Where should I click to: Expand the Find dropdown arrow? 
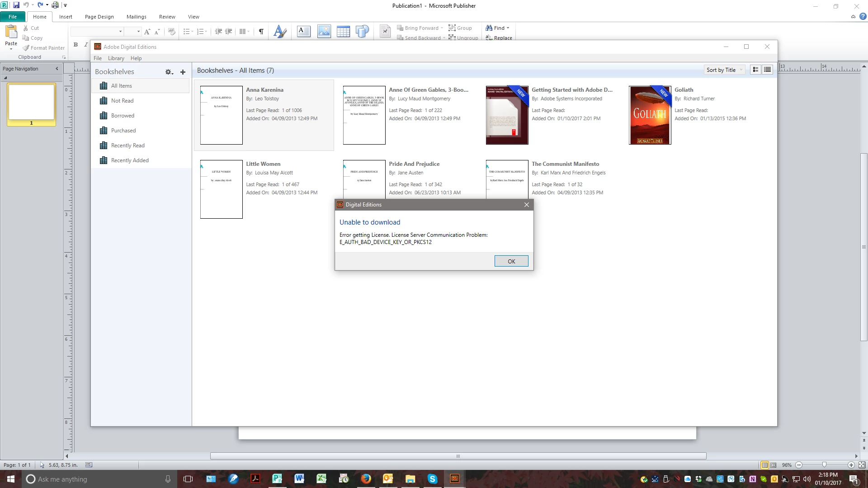(x=508, y=28)
